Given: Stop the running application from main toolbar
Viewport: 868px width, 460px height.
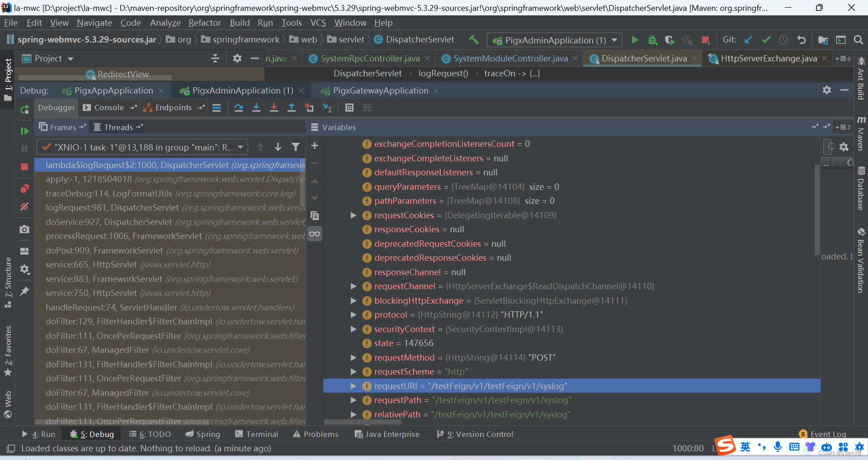Looking at the screenshot, I should [705, 40].
